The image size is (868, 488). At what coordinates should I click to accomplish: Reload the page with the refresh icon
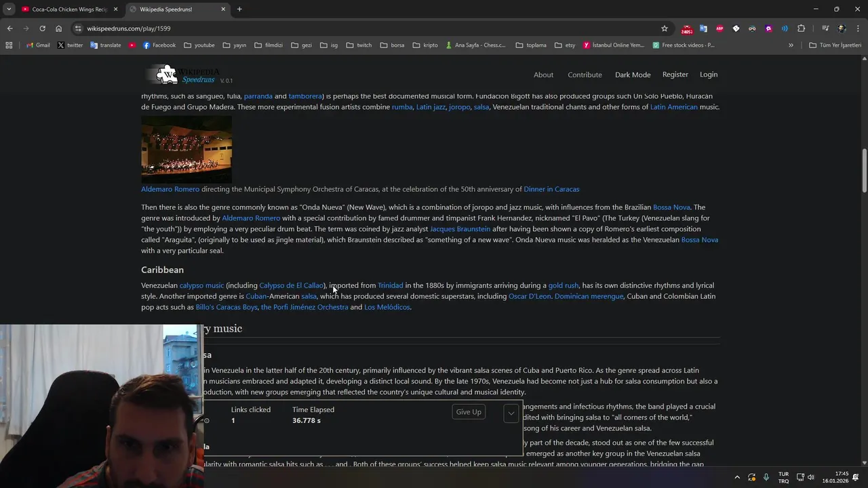click(x=42, y=28)
